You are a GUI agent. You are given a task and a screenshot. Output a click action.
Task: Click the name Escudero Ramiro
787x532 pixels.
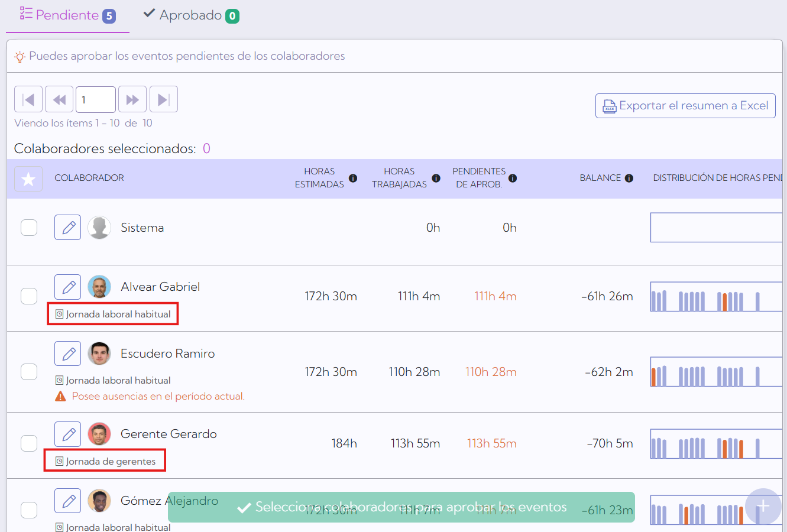(x=168, y=353)
